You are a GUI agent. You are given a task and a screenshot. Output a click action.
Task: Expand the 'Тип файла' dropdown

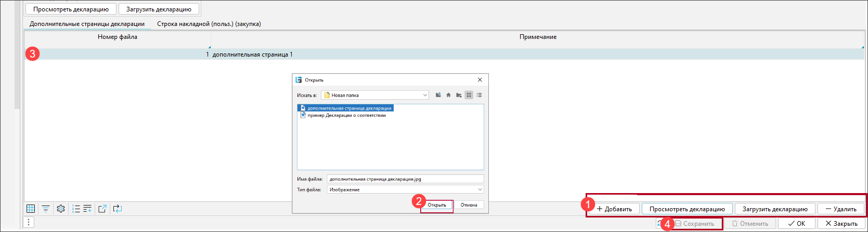[x=480, y=189]
